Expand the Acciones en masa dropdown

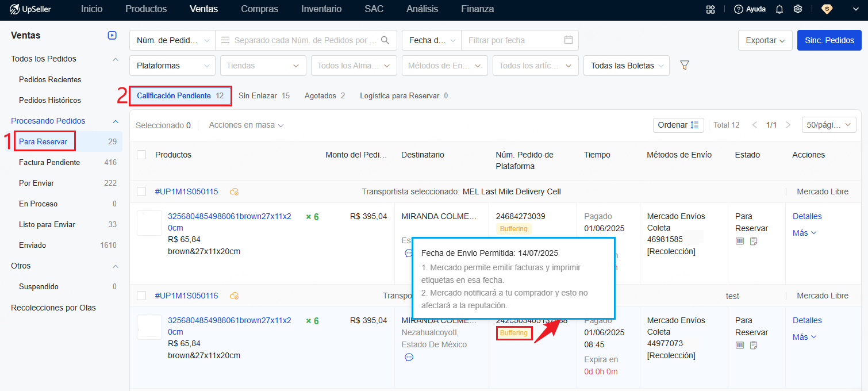(246, 125)
